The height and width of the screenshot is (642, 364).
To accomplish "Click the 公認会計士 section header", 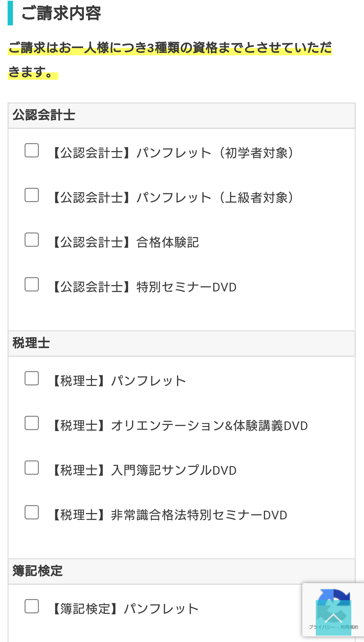I will tap(181, 116).
